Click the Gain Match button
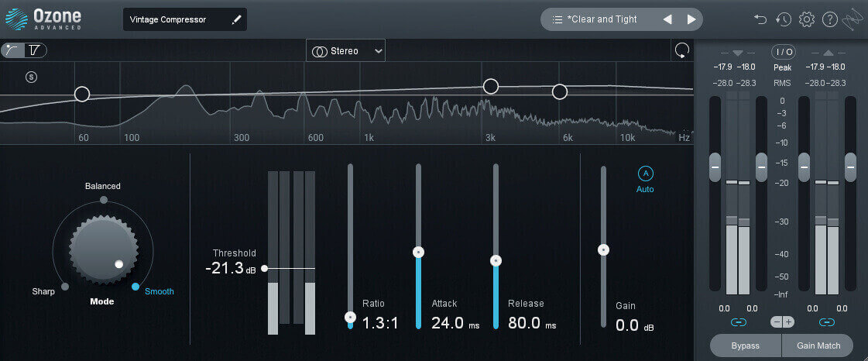The height and width of the screenshot is (361, 868). 818,346
